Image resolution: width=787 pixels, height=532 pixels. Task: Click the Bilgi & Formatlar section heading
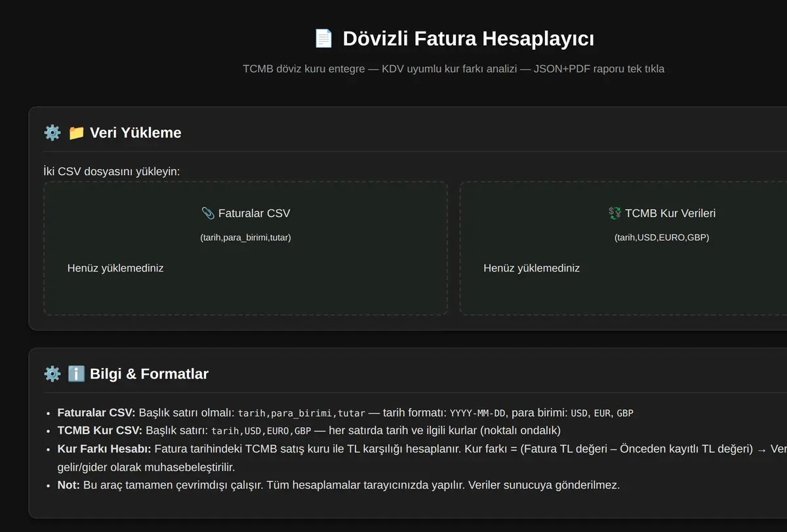(150, 374)
